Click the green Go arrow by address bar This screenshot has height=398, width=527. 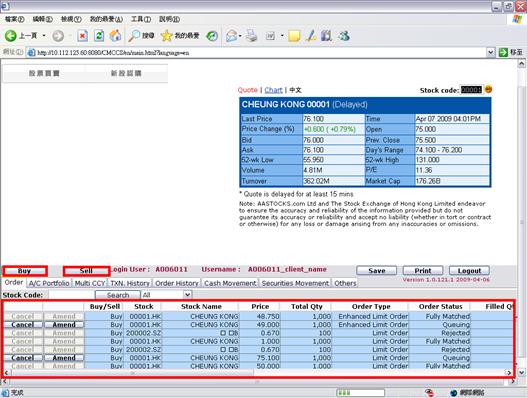tap(503, 52)
